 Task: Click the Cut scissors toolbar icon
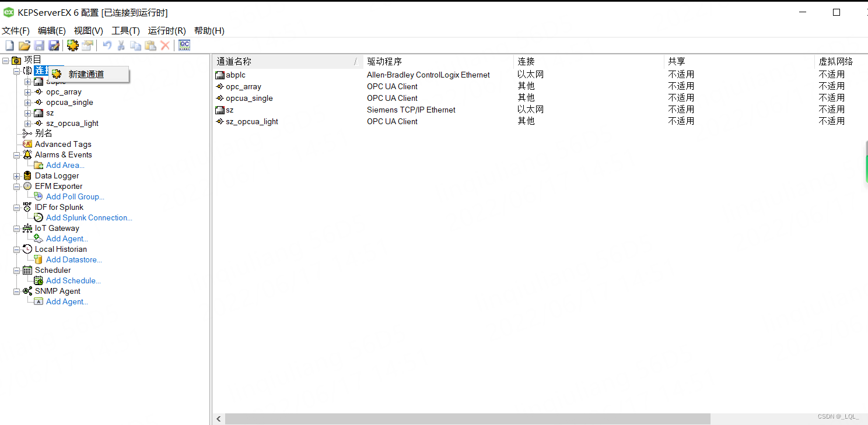coord(121,45)
